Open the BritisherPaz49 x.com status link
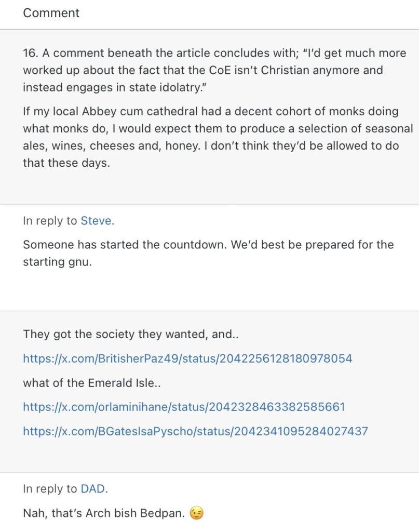 (x=187, y=358)
